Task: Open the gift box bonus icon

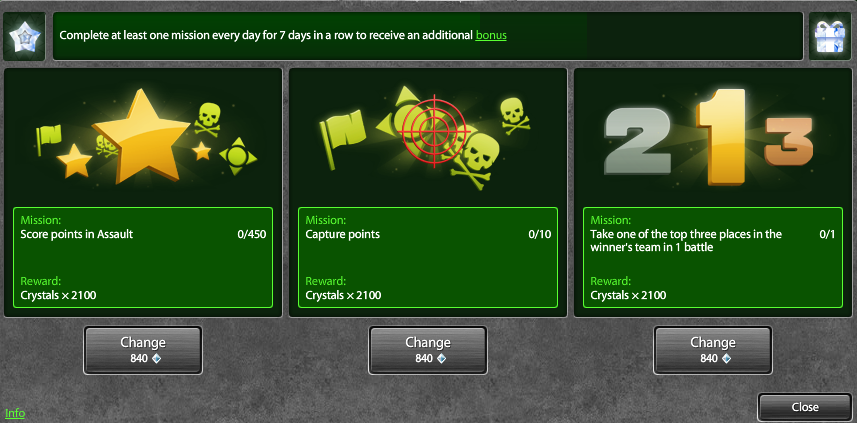Action: point(830,37)
